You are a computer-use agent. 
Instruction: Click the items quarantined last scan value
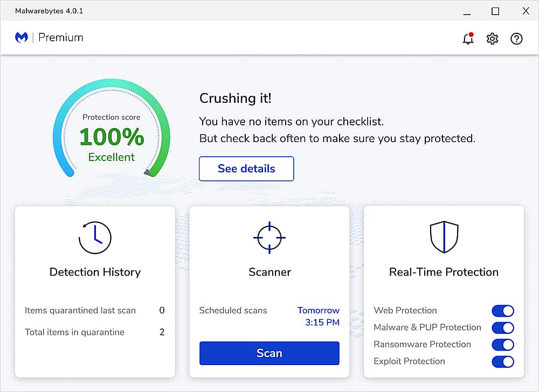(x=162, y=311)
